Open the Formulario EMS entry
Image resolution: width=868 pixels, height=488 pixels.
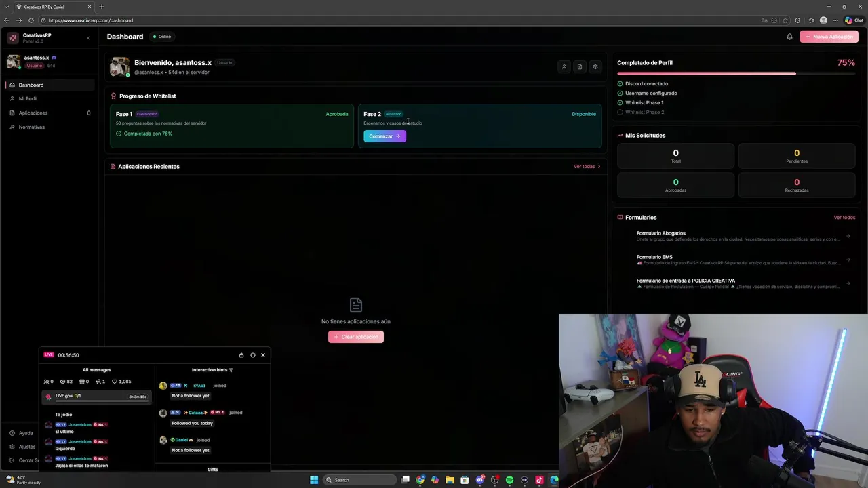736,260
